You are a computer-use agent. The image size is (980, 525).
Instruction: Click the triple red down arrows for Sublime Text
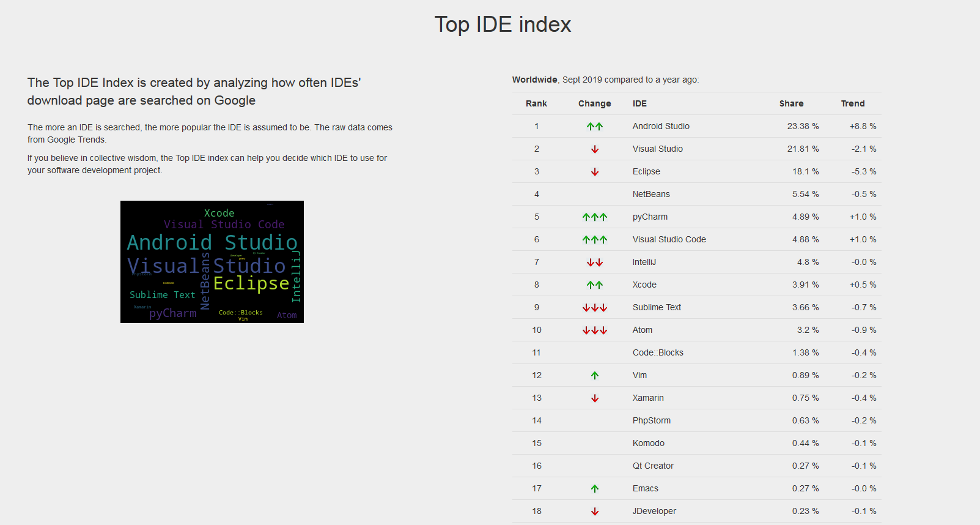point(595,308)
